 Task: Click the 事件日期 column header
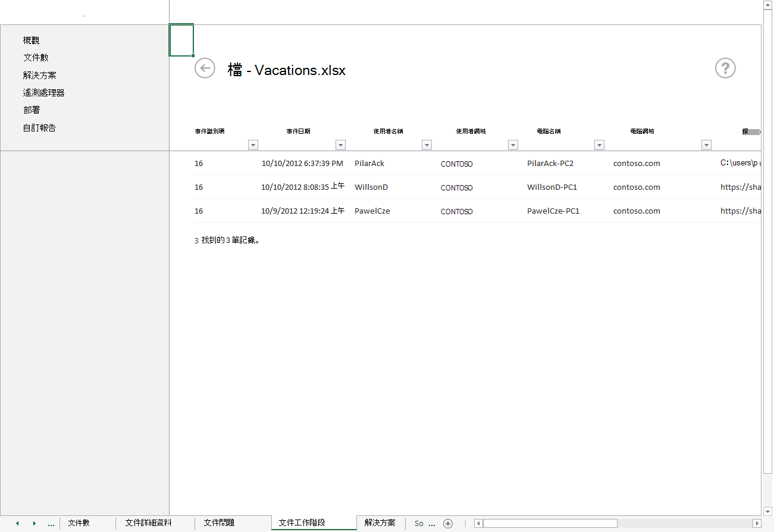click(298, 131)
